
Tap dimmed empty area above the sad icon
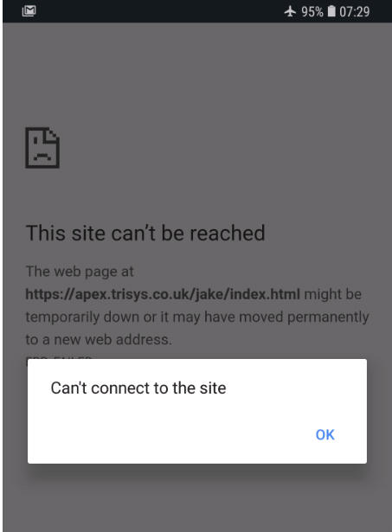pos(196,74)
